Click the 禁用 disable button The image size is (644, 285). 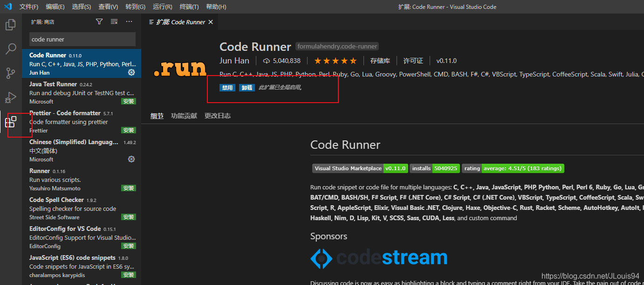tap(227, 88)
